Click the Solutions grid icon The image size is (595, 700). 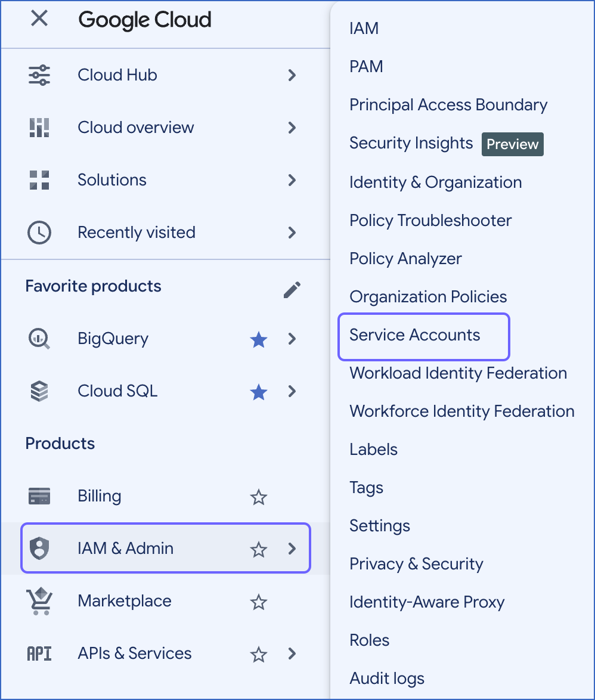tap(39, 180)
